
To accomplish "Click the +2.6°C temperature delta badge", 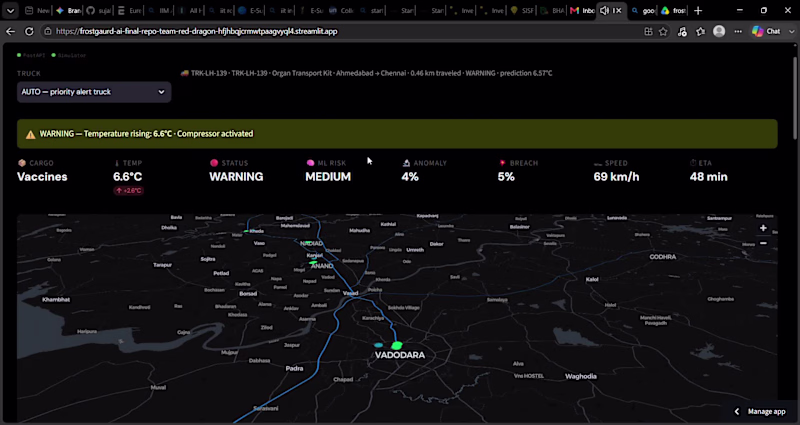I will click(129, 191).
